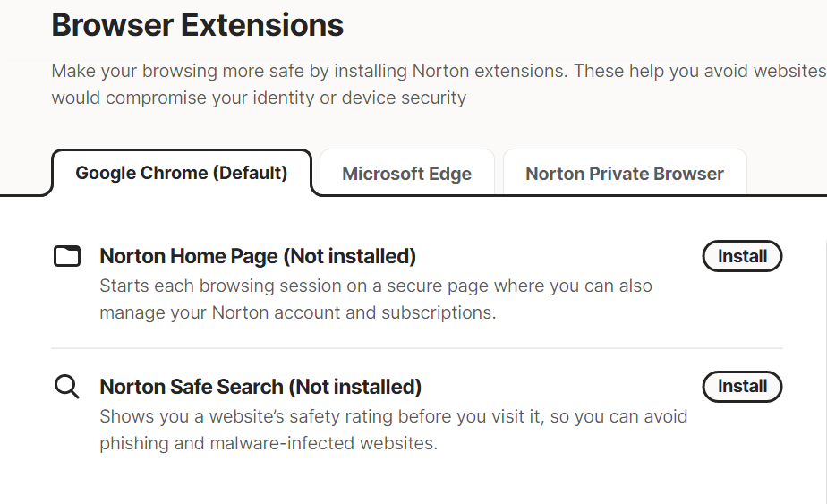The image size is (827, 504).
Task: Click the Norton Home Page folder icon
Action: pyautogui.click(x=67, y=257)
